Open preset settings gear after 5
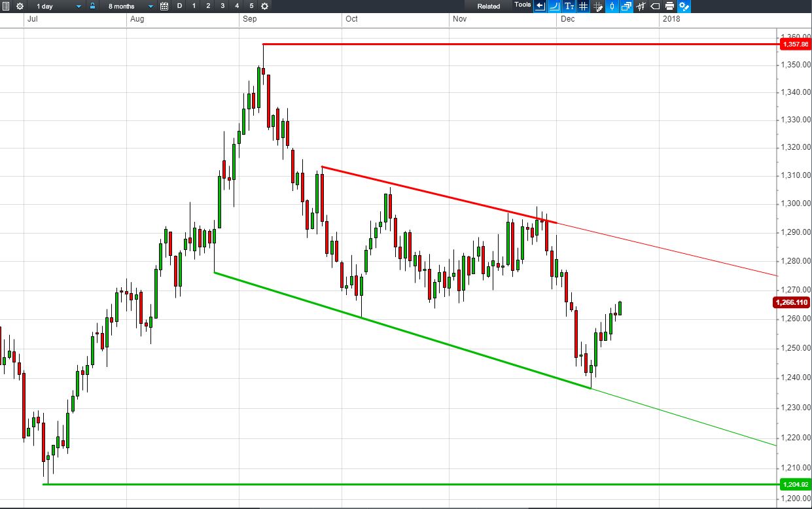Screen dimensions: 812x509 click(264, 6)
